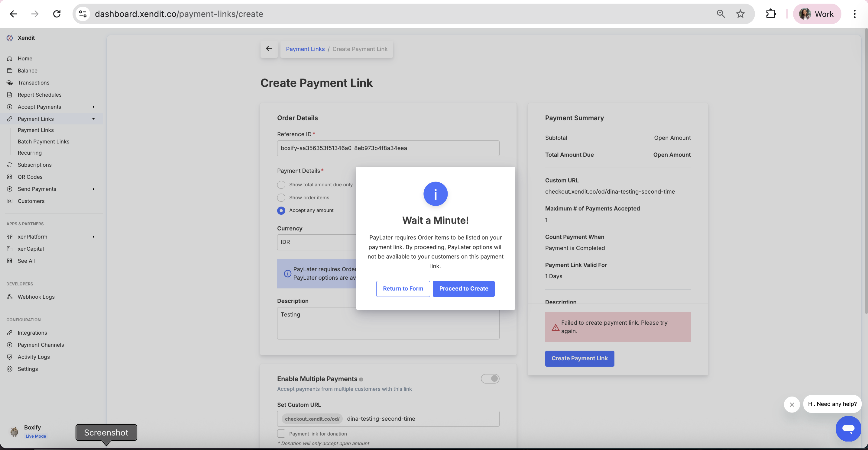Screen dimensions: 868x450
Task: Check the Payment link for donation box
Action: point(281,433)
